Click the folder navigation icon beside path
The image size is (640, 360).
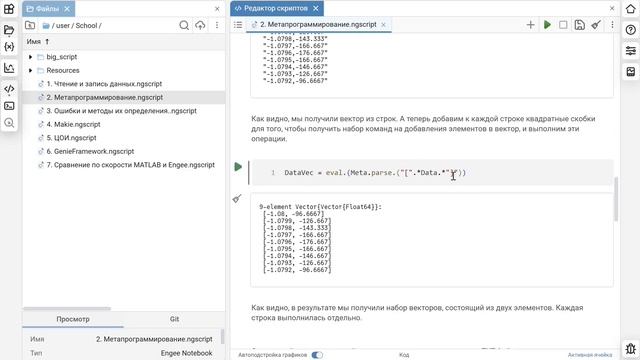pos(30,25)
